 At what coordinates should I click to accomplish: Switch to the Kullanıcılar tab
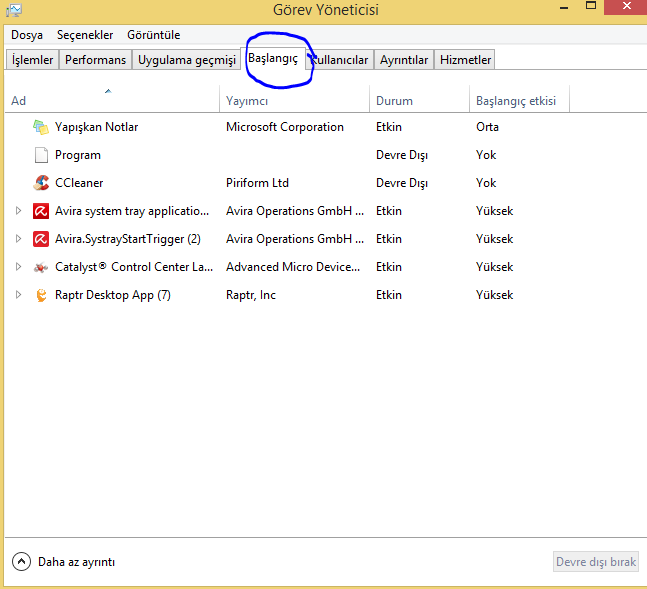(x=340, y=60)
